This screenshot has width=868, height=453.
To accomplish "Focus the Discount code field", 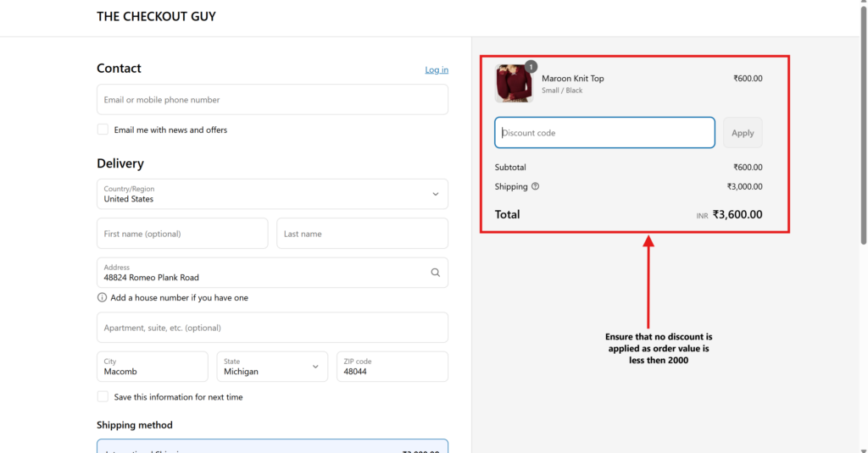I will 604,133.
